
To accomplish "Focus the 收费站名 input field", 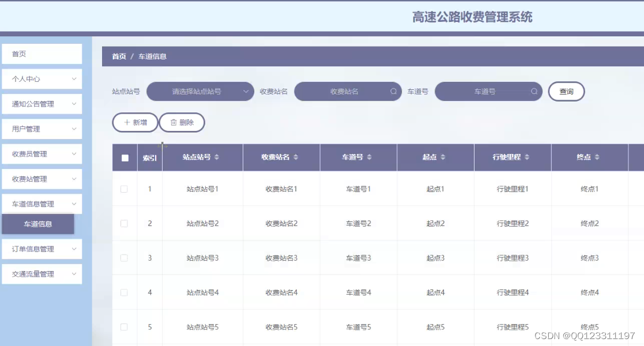I will 348,91.
